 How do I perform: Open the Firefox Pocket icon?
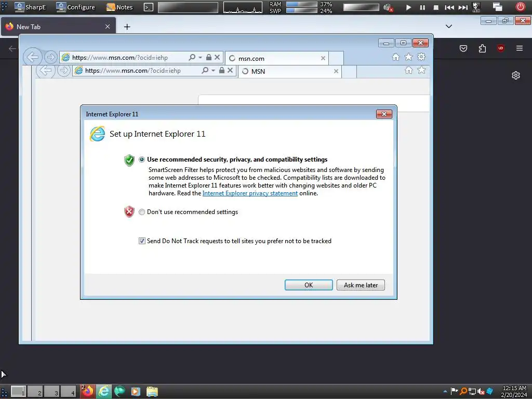click(463, 48)
